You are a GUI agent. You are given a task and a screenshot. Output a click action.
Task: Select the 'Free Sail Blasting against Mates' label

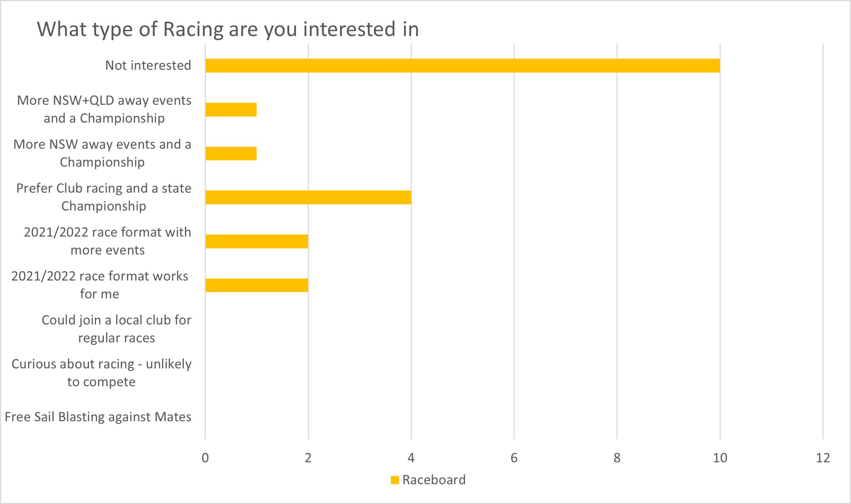click(x=98, y=417)
